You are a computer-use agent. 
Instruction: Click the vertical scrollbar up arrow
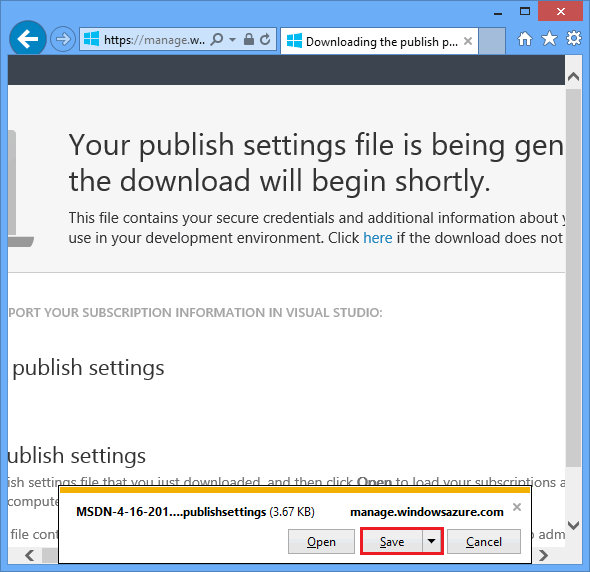pyautogui.click(x=573, y=77)
